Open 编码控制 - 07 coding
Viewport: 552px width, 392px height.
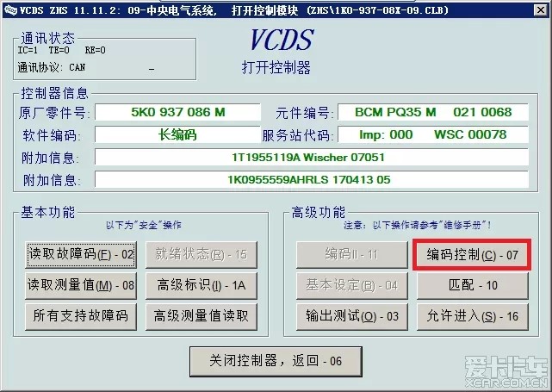(x=472, y=255)
